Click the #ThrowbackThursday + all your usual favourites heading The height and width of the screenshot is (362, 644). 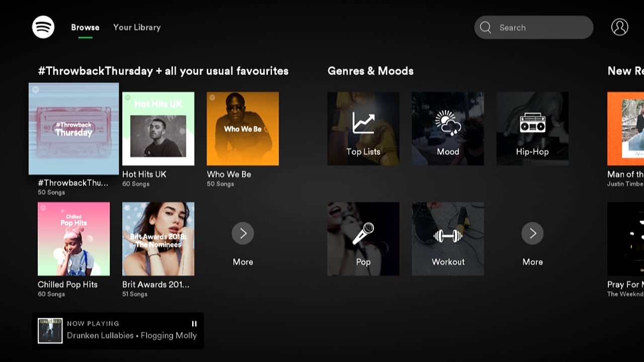(163, 71)
